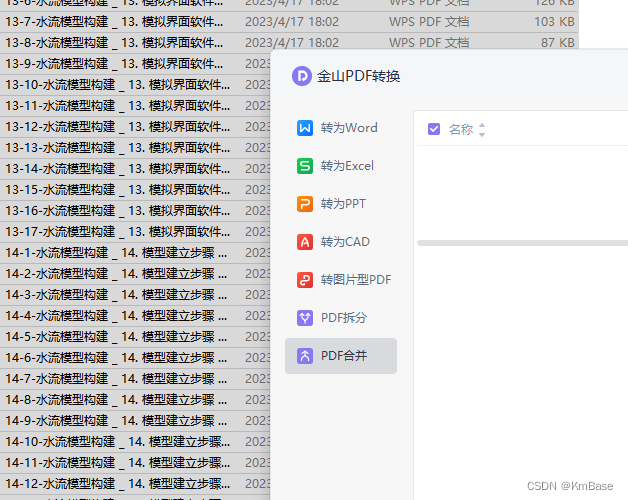Select file 14-8-水流模型构建 in Explorer

click(x=116, y=400)
